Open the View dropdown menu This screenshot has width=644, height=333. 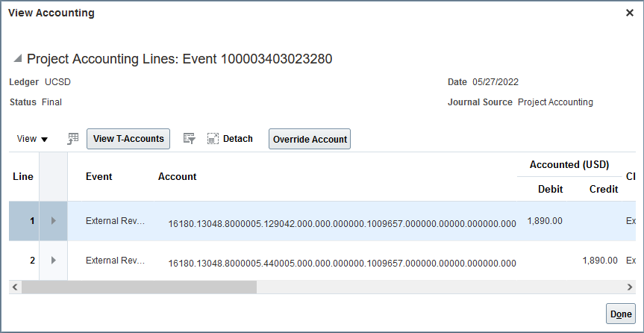click(x=32, y=139)
